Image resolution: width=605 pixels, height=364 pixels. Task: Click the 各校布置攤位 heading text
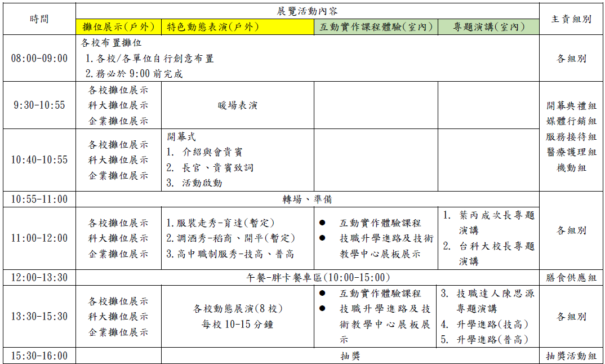point(112,43)
